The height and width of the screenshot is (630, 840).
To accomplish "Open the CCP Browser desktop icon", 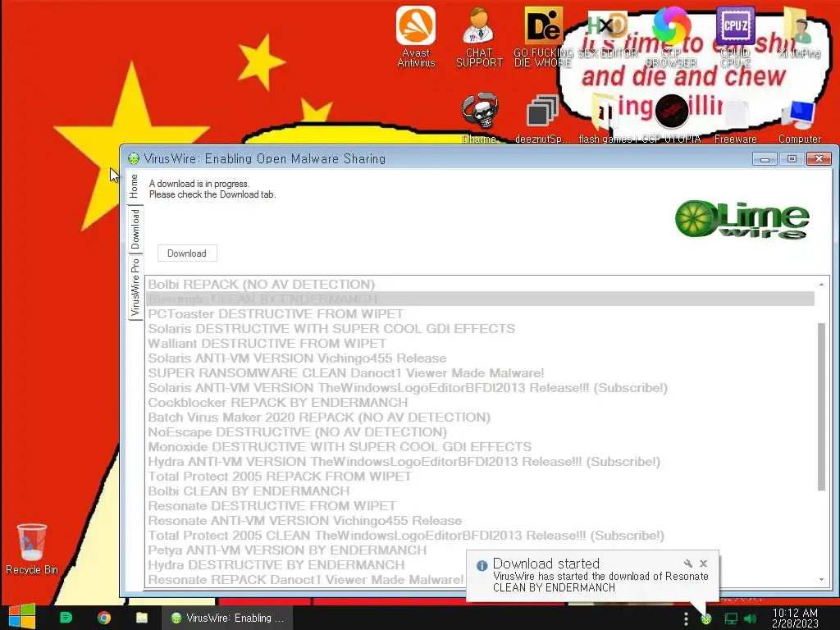I will click(x=671, y=35).
